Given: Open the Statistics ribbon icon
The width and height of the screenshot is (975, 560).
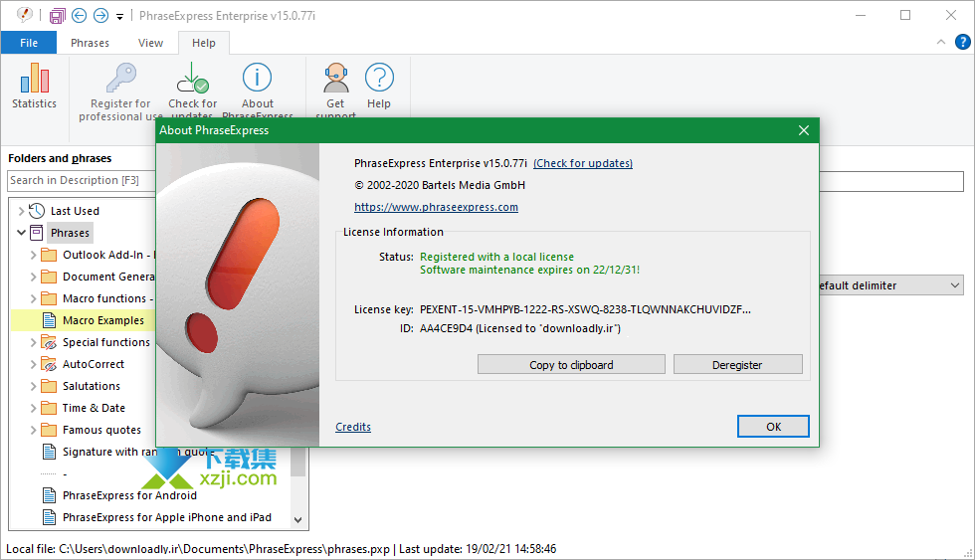Looking at the screenshot, I should pyautogui.click(x=34, y=79).
